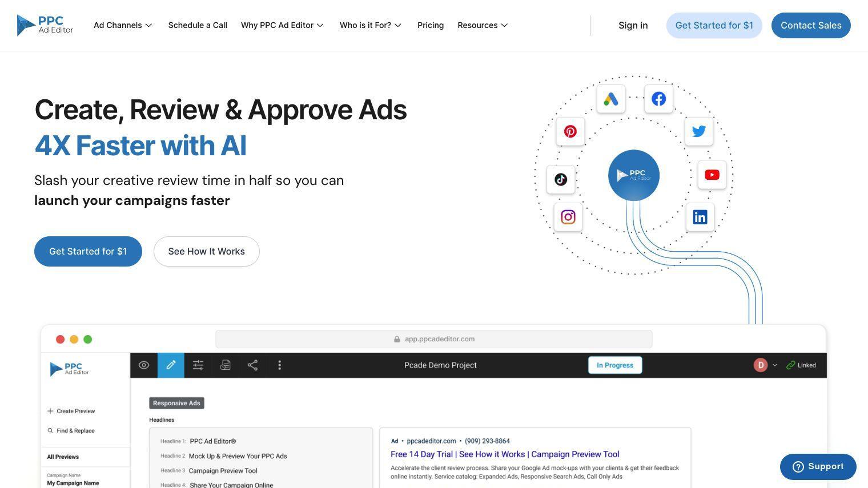
Task: Click the share icon in app toolbar
Action: click(x=252, y=365)
